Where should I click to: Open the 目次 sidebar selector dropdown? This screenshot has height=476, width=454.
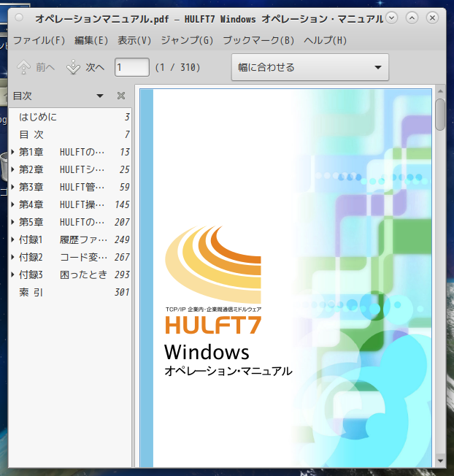(x=99, y=96)
